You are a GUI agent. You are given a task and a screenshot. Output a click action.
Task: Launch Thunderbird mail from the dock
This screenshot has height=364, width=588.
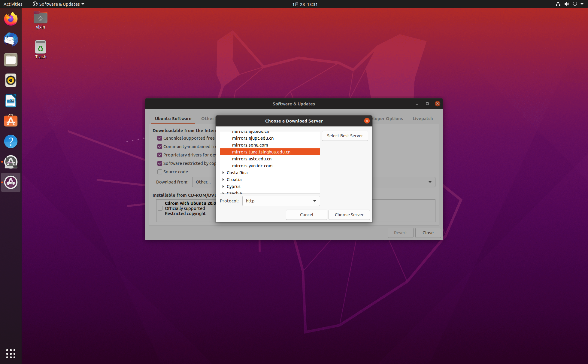tap(11, 40)
